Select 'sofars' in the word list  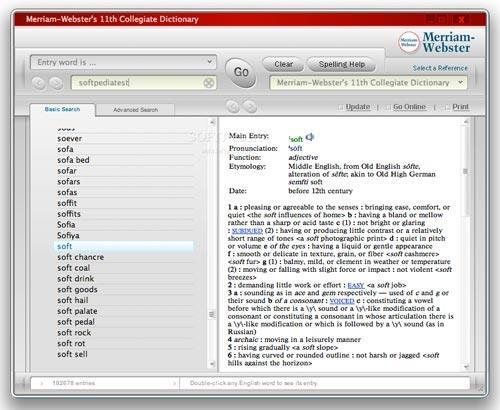click(123, 182)
